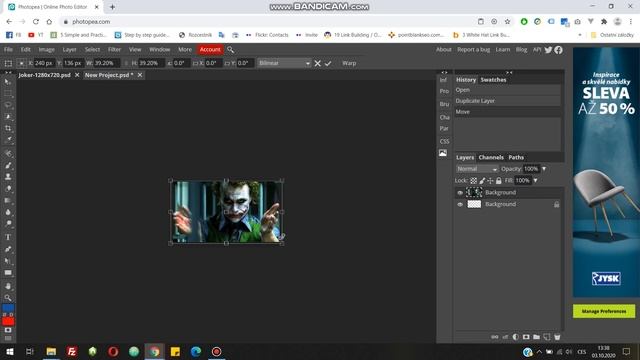640x360 pixels.
Task: Select the Type tool
Action: [x=8, y=237]
